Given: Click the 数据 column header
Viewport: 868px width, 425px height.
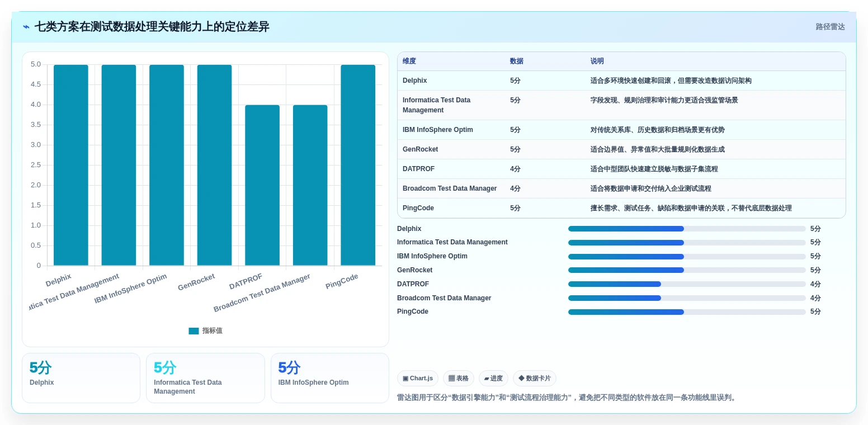Looking at the screenshot, I should [x=517, y=62].
